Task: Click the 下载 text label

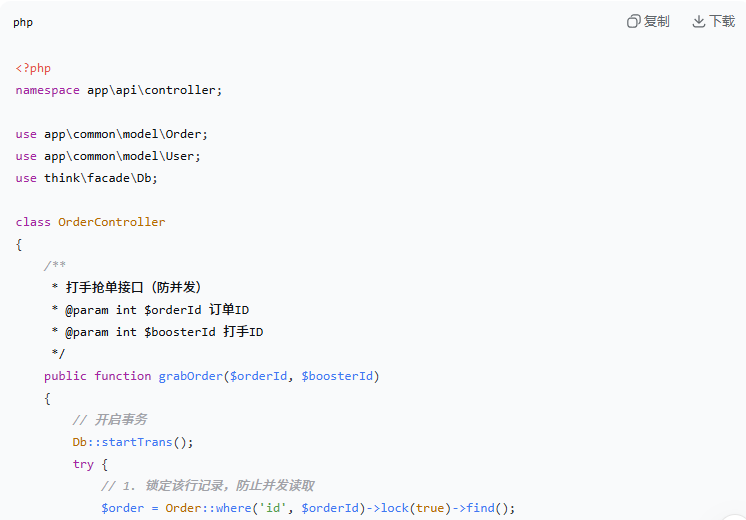Action: click(x=722, y=21)
